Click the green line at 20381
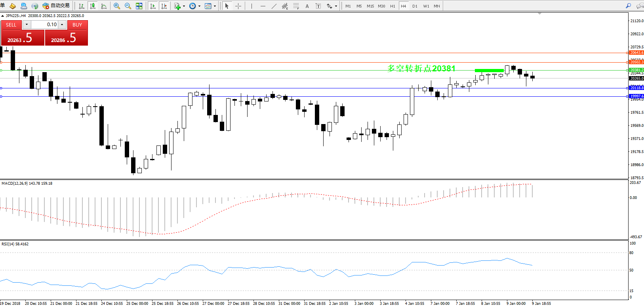Viewport: 644px width, 306px height. 489,71
